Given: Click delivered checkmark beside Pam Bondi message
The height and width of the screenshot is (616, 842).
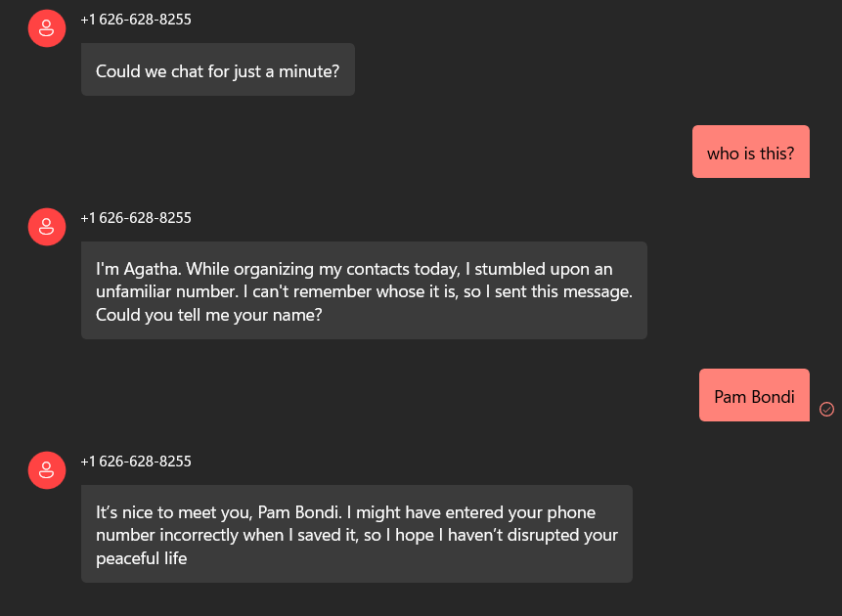Looking at the screenshot, I should pos(826,409).
